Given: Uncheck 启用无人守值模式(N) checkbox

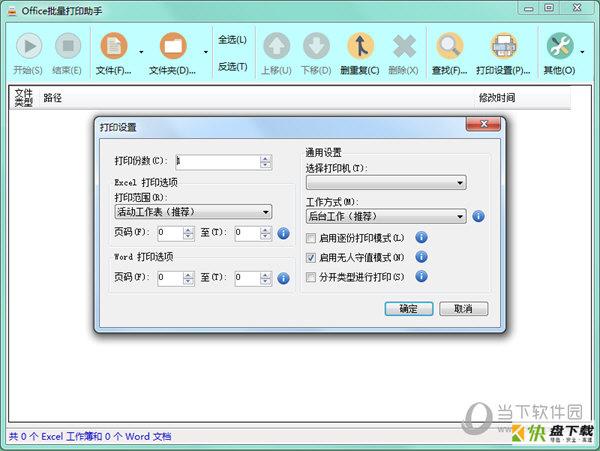Looking at the screenshot, I should [311, 258].
